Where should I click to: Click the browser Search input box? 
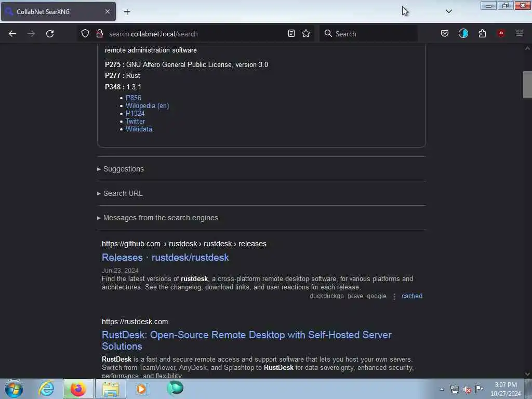pyautogui.click(x=368, y=34)
